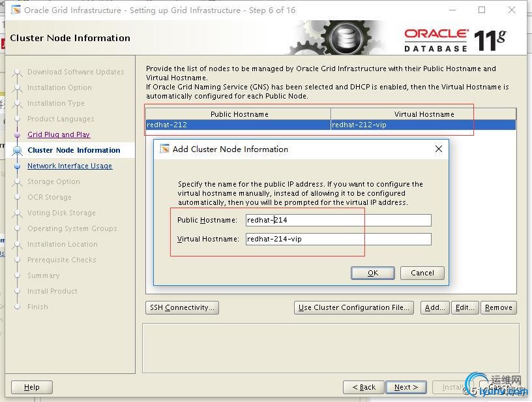Click the Installation Option step
This screenshot has width=532, height=402.
point(59,87)
